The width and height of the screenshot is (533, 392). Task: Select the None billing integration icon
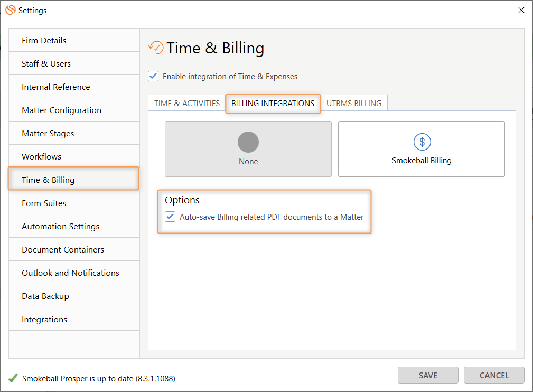point(248,142)
